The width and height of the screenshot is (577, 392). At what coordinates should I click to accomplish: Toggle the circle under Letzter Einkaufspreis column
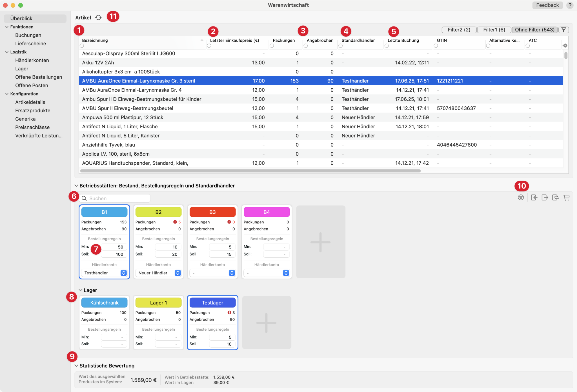tap(209, 46)
